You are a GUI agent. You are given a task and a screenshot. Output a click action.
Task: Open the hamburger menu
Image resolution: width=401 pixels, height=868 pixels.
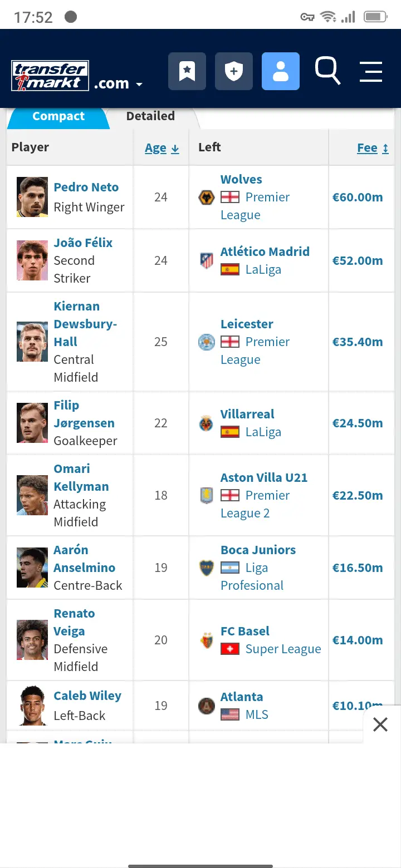tap(371, 72)
